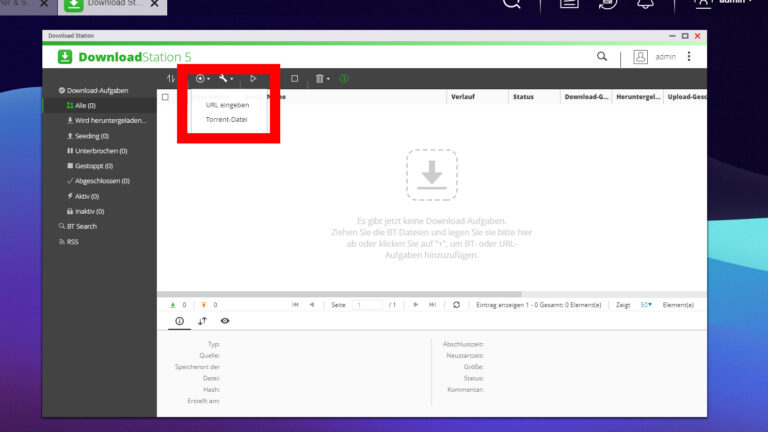
Task: Maximize the Download Station window
Action: click(685, 36)
